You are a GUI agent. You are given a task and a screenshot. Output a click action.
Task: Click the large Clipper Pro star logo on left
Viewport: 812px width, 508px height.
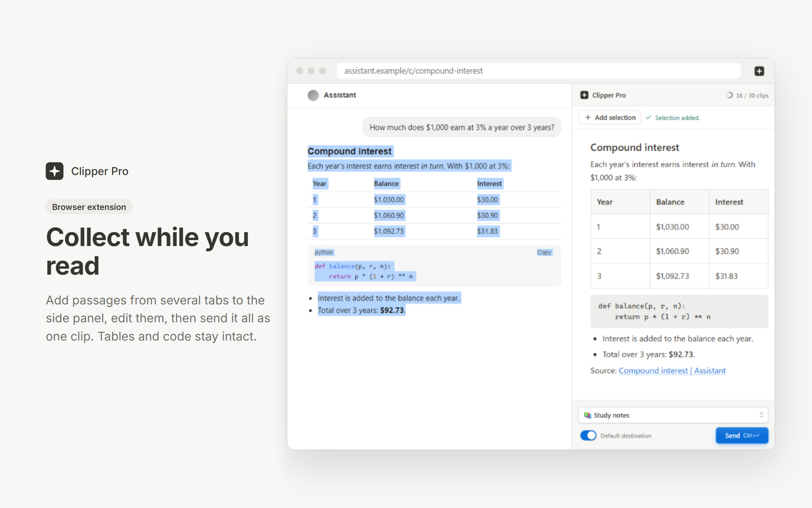pyautogui.click(x=55, y=171)
